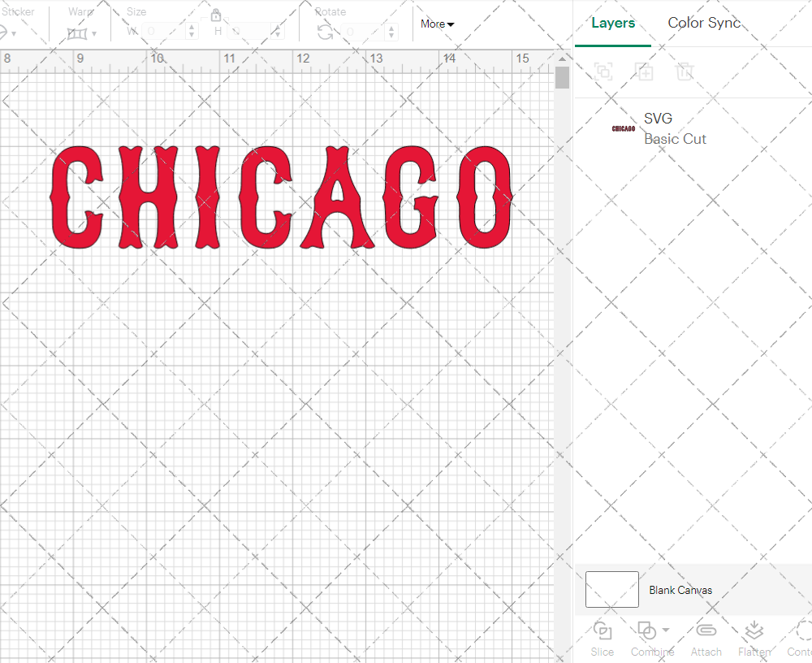Switch to the Color Sync tab
Screen dimensions: 812x663
pyautogui.click(x=704, y=23)
